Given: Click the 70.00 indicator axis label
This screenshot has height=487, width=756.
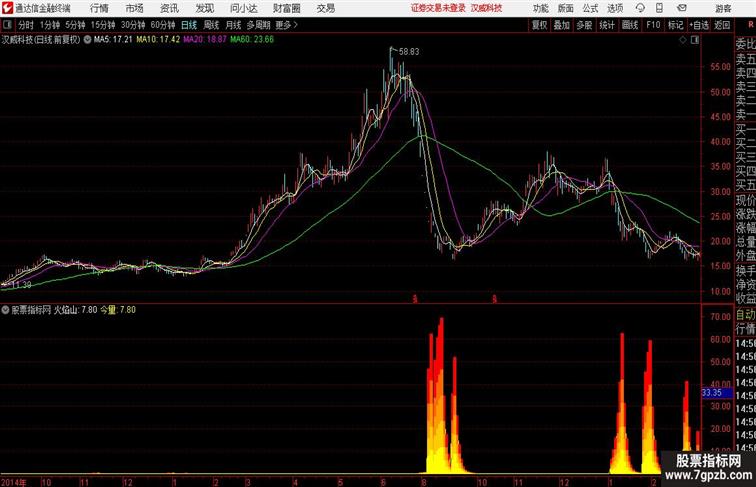Looking at the screenshot, I should click(x=720, y=317).
